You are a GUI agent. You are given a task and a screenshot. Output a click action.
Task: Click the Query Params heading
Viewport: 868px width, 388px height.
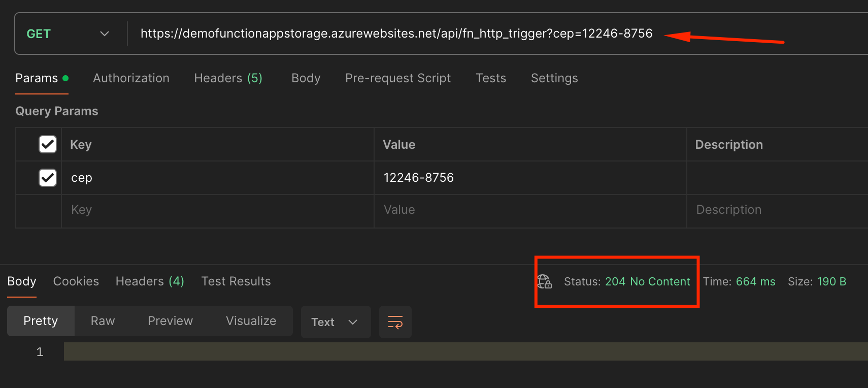(x=57, y=111)
